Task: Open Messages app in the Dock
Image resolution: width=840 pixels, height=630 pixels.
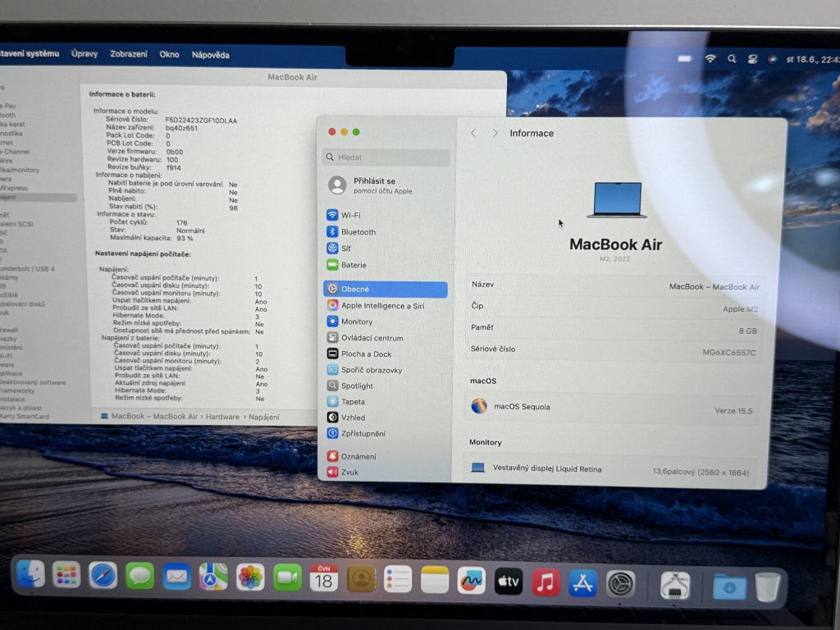Action: (x=139, y=577)
